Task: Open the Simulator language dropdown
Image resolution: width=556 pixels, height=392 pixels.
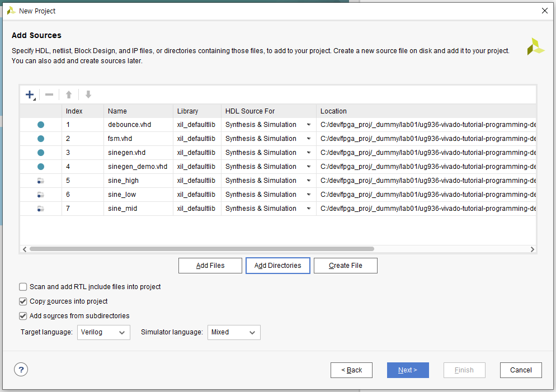Action: tap(234, 333)
